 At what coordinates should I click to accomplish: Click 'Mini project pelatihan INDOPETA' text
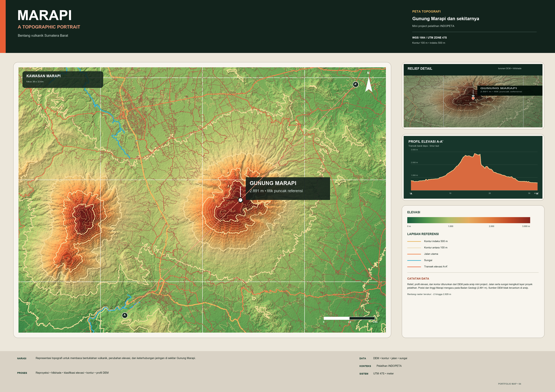click(x=433, y=26)
